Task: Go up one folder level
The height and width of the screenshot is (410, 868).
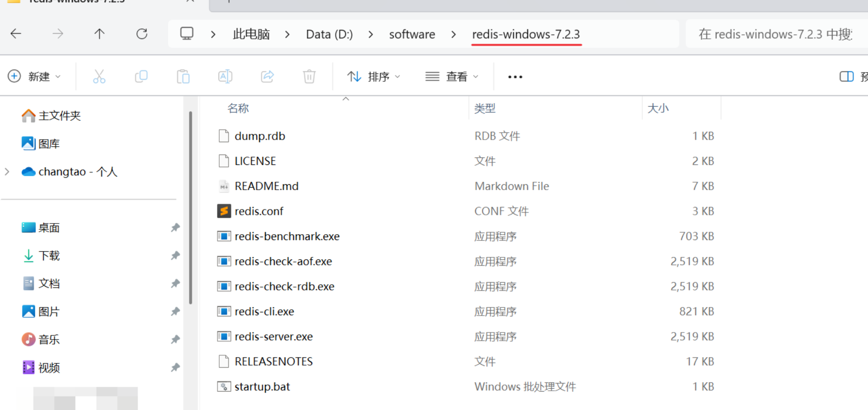Action: coord(100,34)
